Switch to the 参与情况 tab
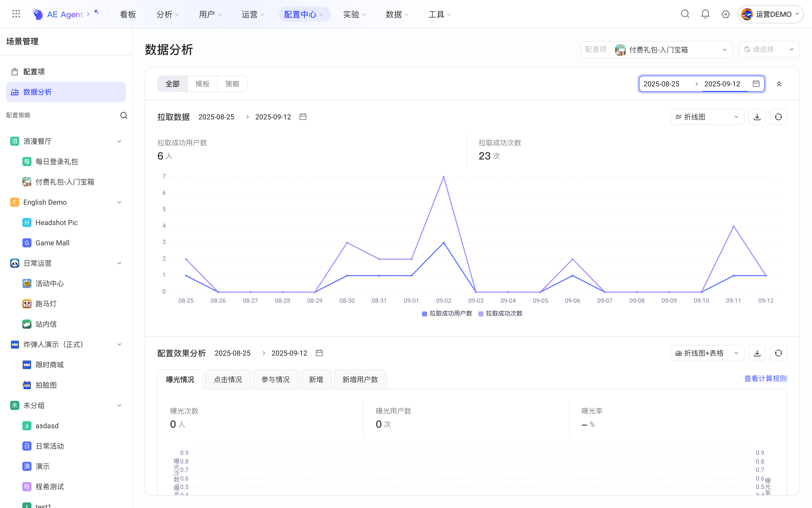The image size is (812, 508). pos(276,380)
